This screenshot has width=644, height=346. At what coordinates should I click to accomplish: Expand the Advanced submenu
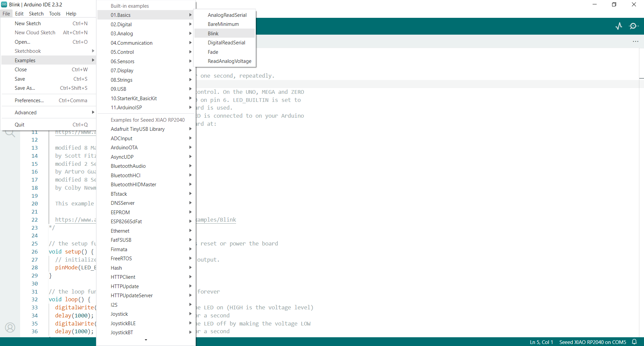(x=49, y=113)
